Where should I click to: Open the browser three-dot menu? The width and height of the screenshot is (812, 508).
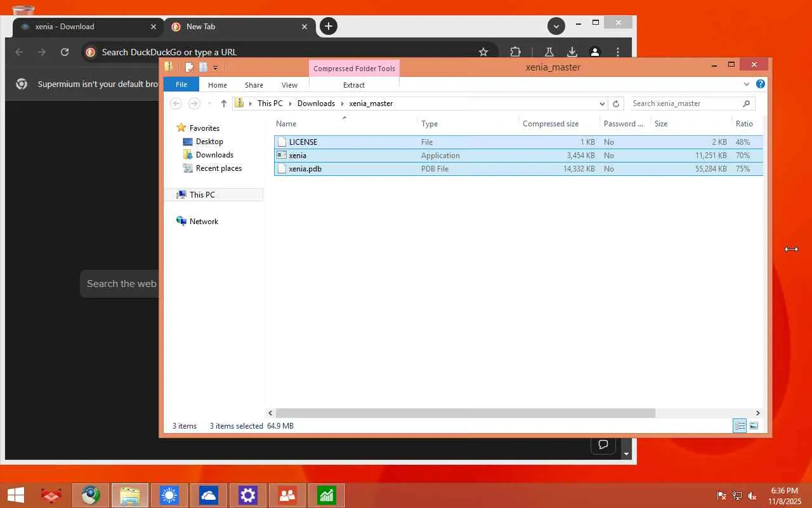pos(618,52)
